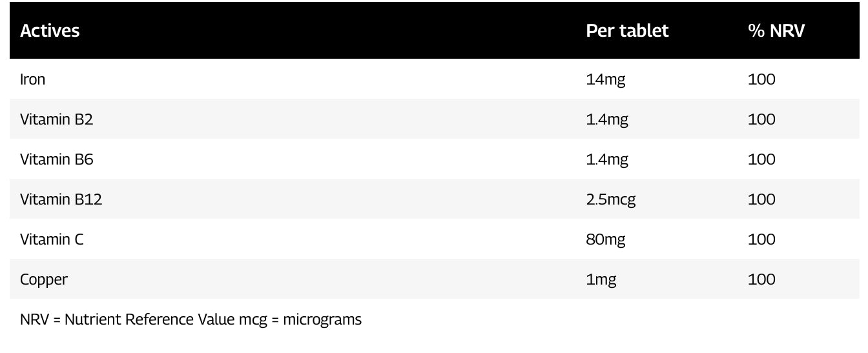Click the % NRV value for Vitamin B12
Image resolution: width=868 pixels, height=353 pixels.
click(x=761, y=200)
